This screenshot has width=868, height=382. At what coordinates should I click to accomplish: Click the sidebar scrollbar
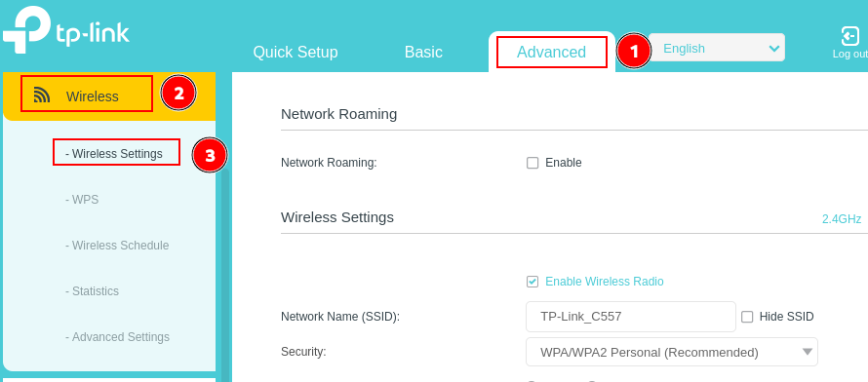point(224,276)
